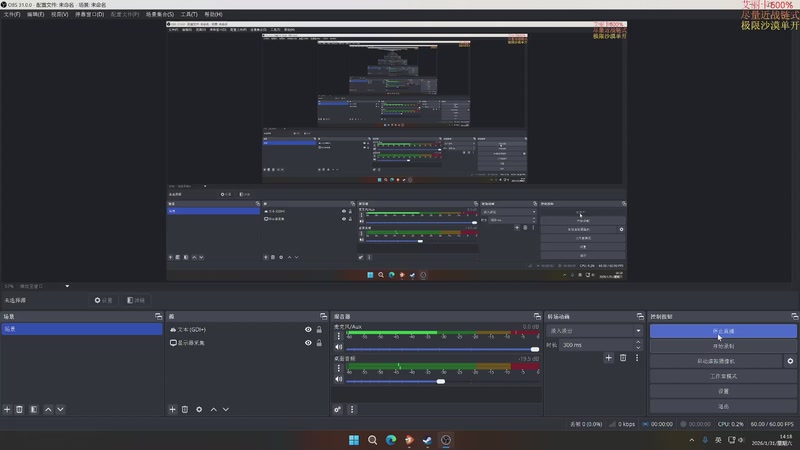This screenshot has height=450, width=800.
Task: Select 文本 (GDI+) source row
Action: pyautogui.click(x=246, y=330)
